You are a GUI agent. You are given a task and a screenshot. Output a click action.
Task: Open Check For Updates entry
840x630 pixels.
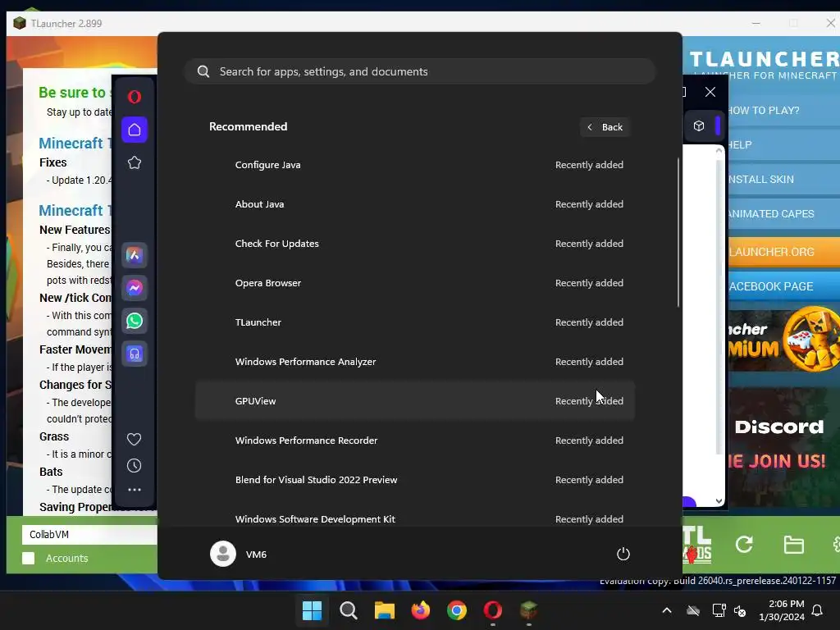coord(414,244)
